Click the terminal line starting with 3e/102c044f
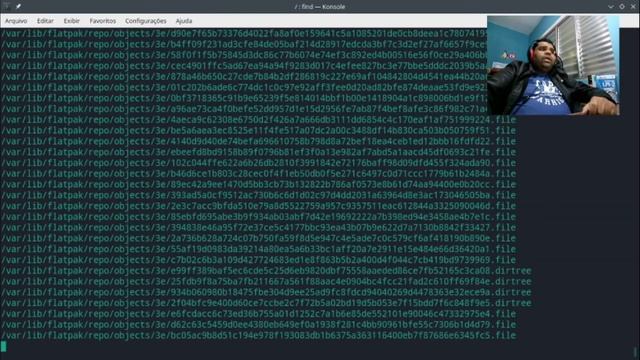Image resolution: width=640 pixels, height=360 pixels. coord(258,163)
